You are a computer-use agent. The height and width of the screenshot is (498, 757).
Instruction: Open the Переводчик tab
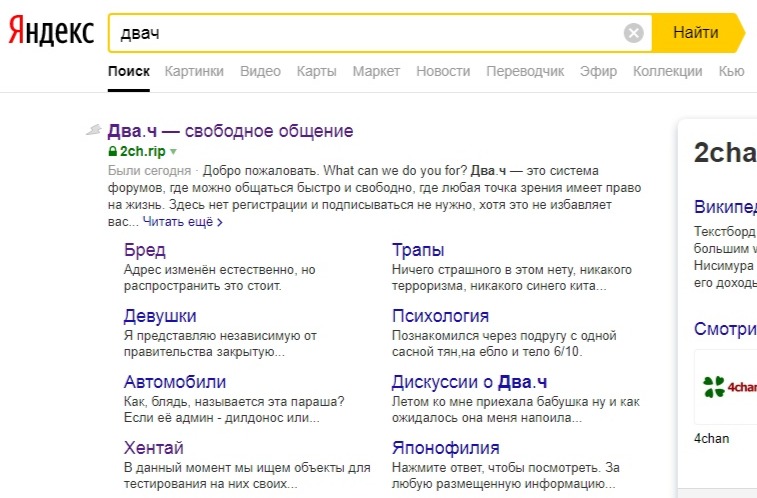tap(525, 71)
